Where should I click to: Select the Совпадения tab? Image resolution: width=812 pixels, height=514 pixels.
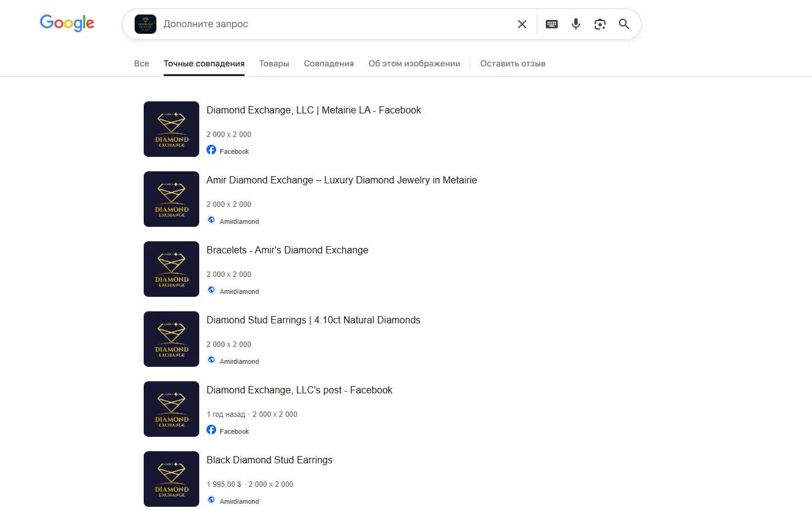coord(329,63)
